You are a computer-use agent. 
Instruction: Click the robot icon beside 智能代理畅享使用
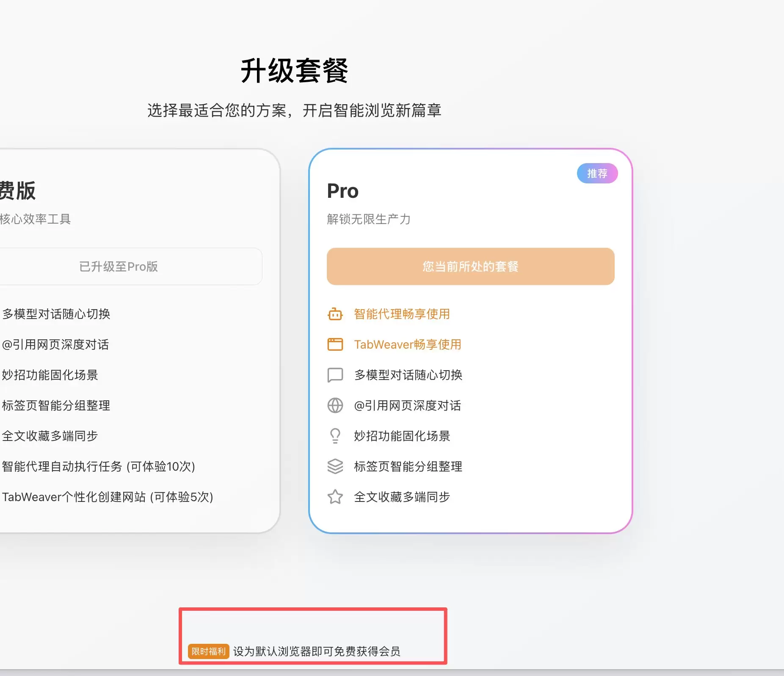click(x=335, y=314)
